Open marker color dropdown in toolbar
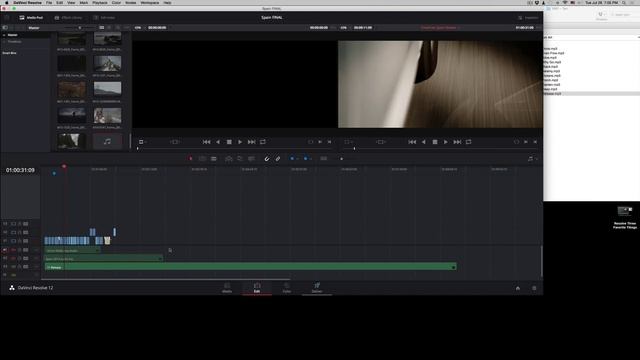 click(307, 158)
